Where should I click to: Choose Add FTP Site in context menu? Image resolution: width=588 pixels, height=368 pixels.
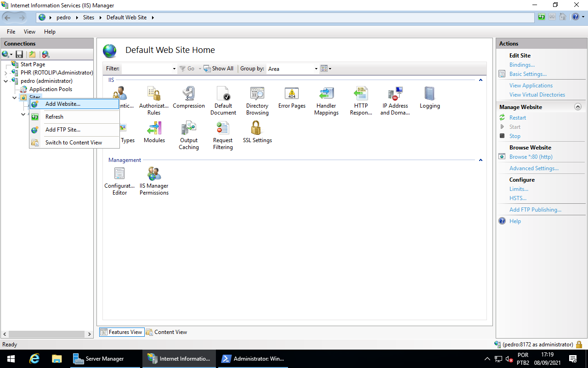(62, 130)
